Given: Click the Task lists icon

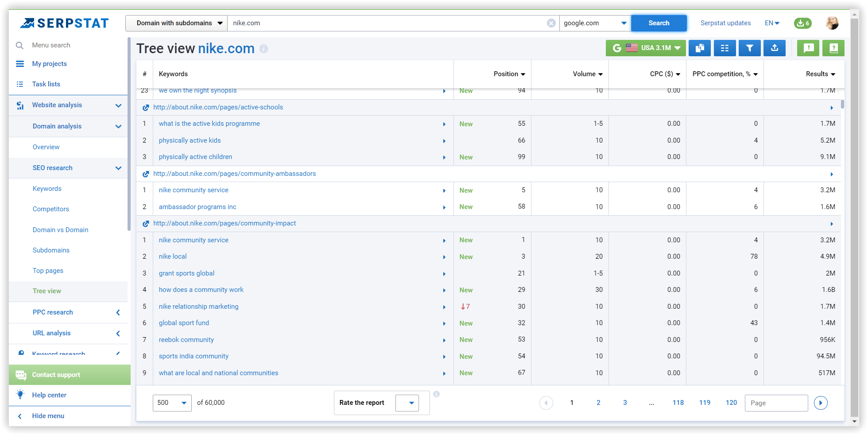Looking at the screenshot, I should (20, 84).
